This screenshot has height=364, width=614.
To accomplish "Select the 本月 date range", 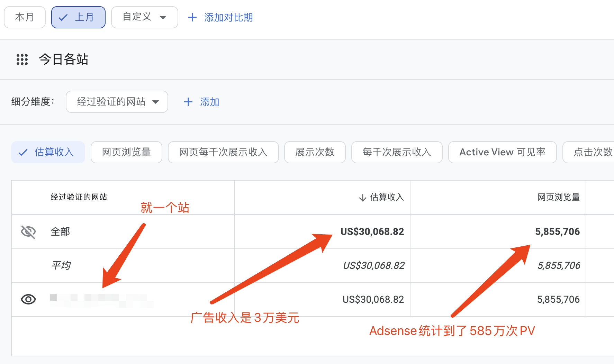I will pos(25,17).
